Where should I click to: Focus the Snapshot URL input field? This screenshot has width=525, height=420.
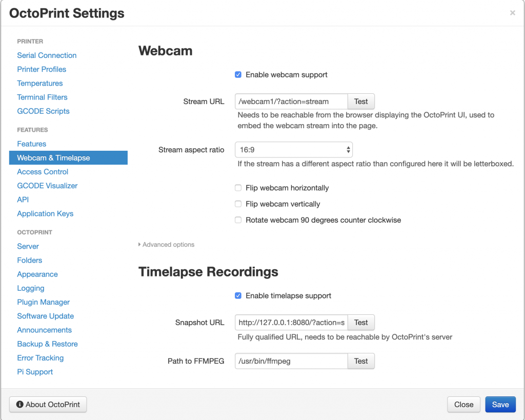pyautogui.click(x=291, y=323)
